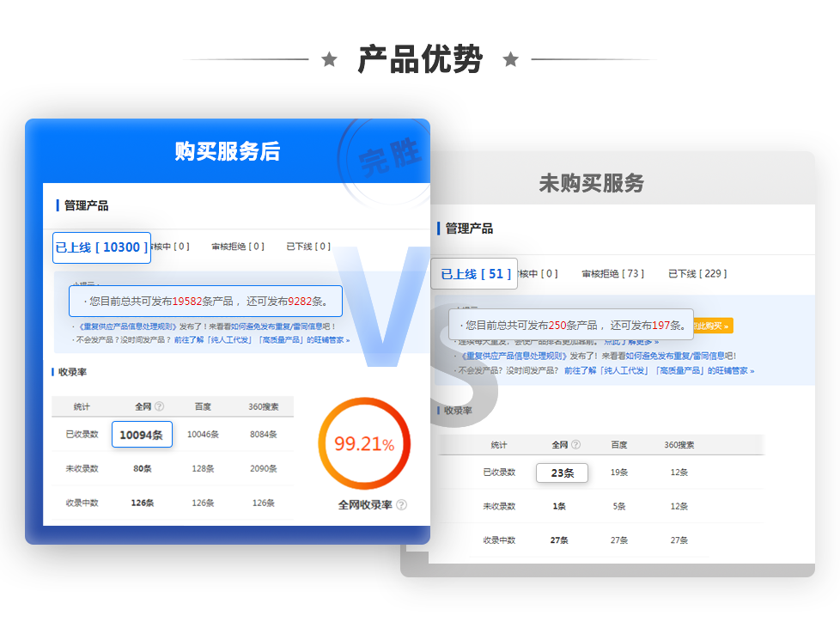Follow 「高质量产品」的旺铺管家 link in right panel
This screenshot has width=840, height=622.
tap(705, 371)
